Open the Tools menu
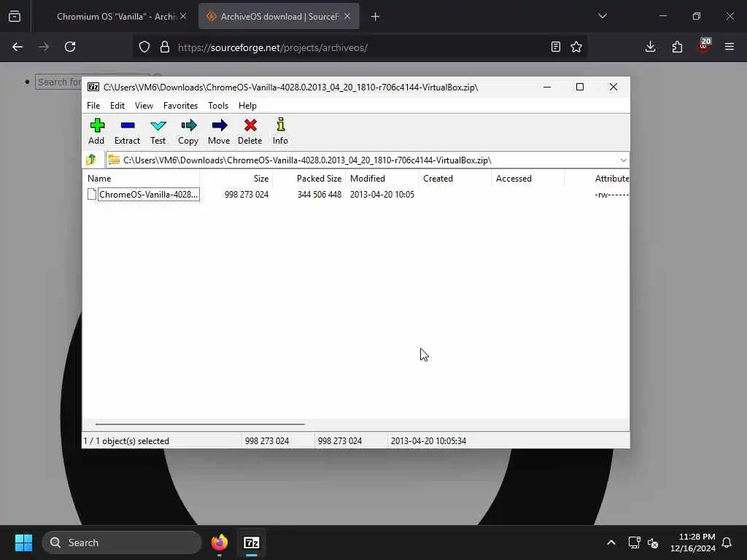The width and height of the screenshot is (747, 560). pyautogui.click(x=217, y=106)
